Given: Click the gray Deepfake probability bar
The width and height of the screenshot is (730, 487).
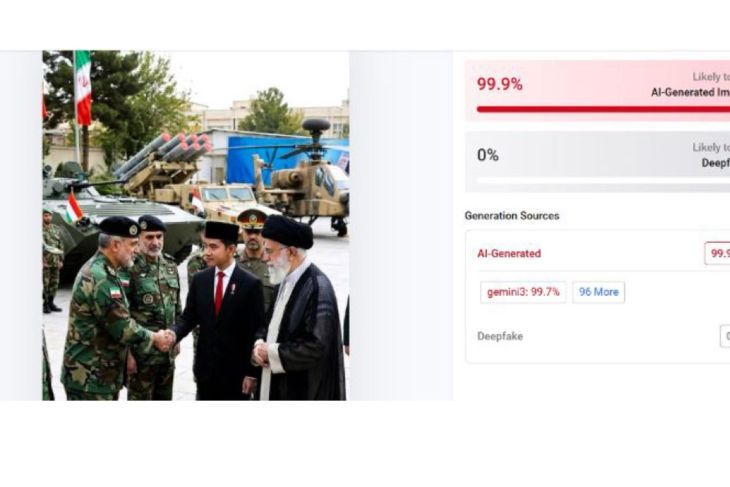Looking at the screenshot, I should click(x=603, y=180).
